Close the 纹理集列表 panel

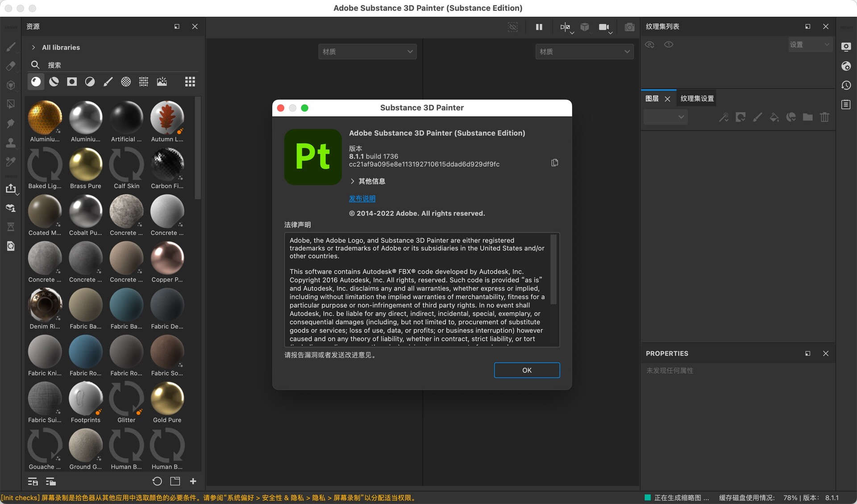coord(826,27)
